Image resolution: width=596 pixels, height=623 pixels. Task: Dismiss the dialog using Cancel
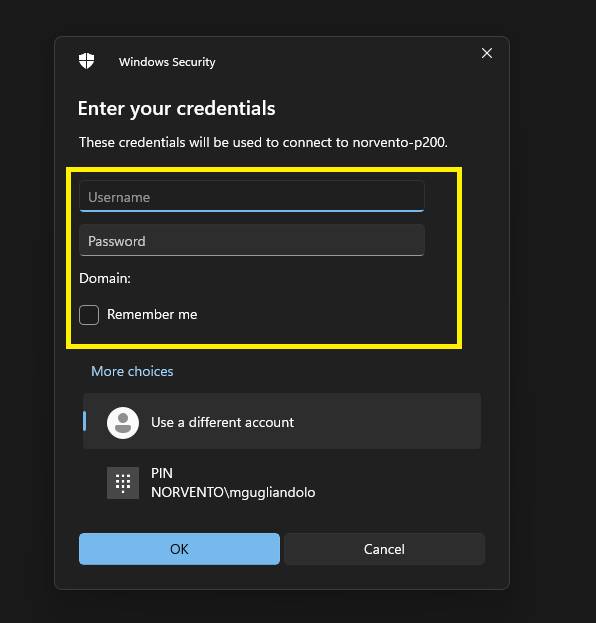(x=384, y=549)
